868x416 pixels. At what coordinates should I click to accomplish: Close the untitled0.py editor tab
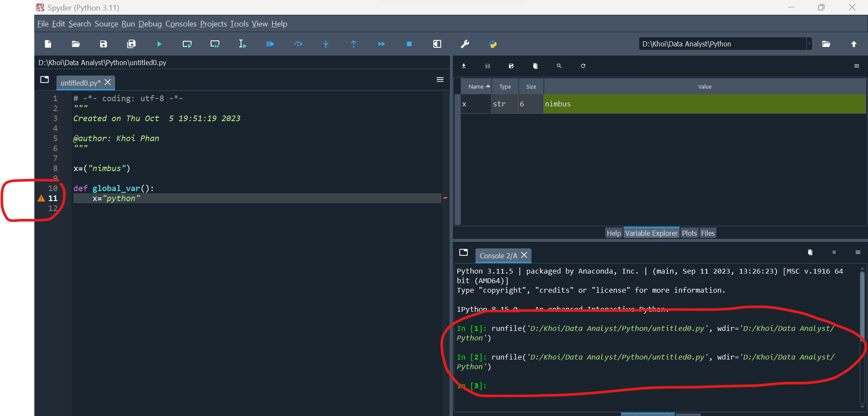click(x=108, y=82)
